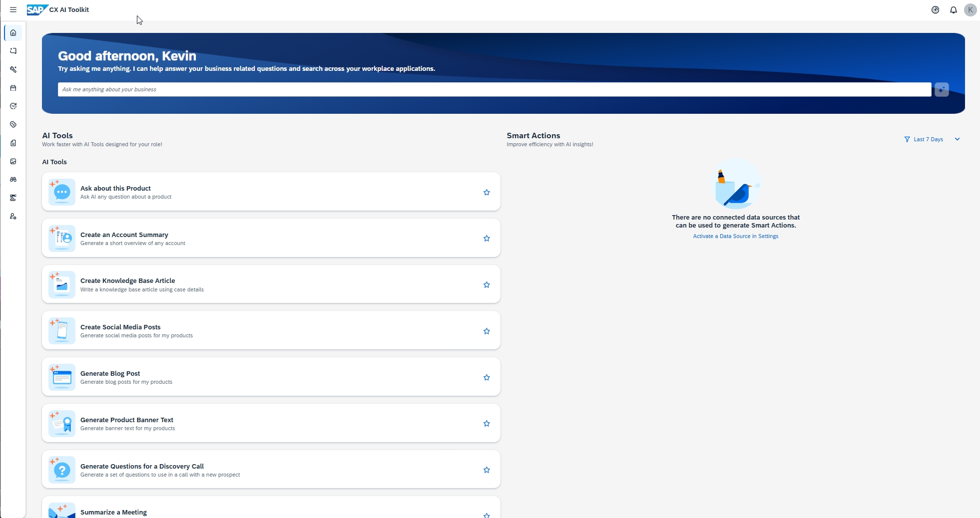Click the product banner ribbon icon
Viewport: 980px width, 518px height.
click(x=62, y=424)
